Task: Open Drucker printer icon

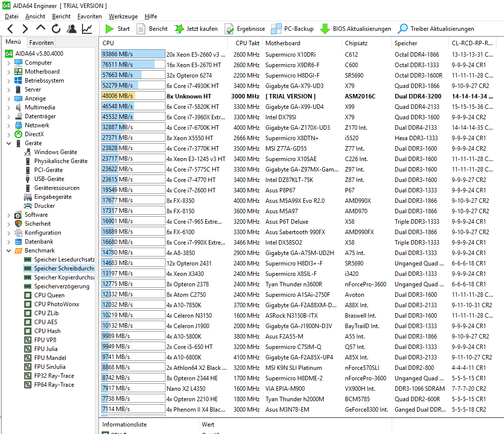Action: pos(28,206)
